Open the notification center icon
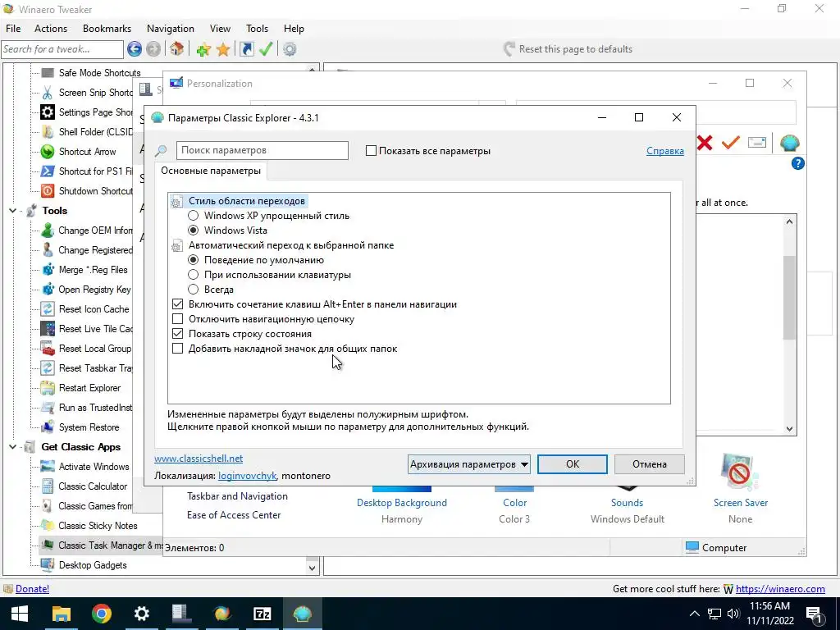Image resolution: width=840 pixels, height=630 pixels. (x=813, y=614)
